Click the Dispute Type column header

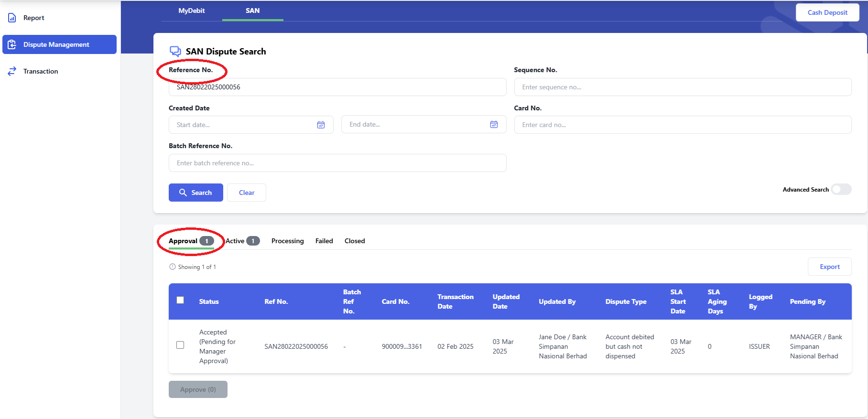(x=626, y=301)
